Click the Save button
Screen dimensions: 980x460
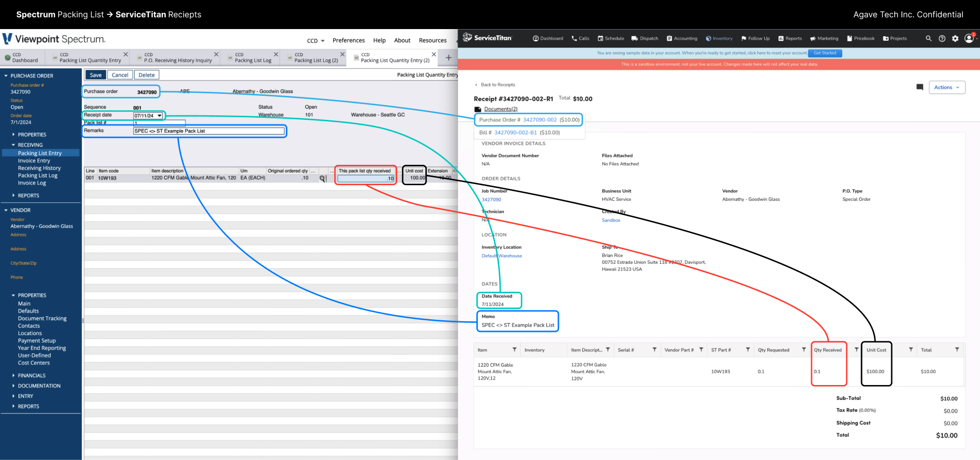click(96, 75)
